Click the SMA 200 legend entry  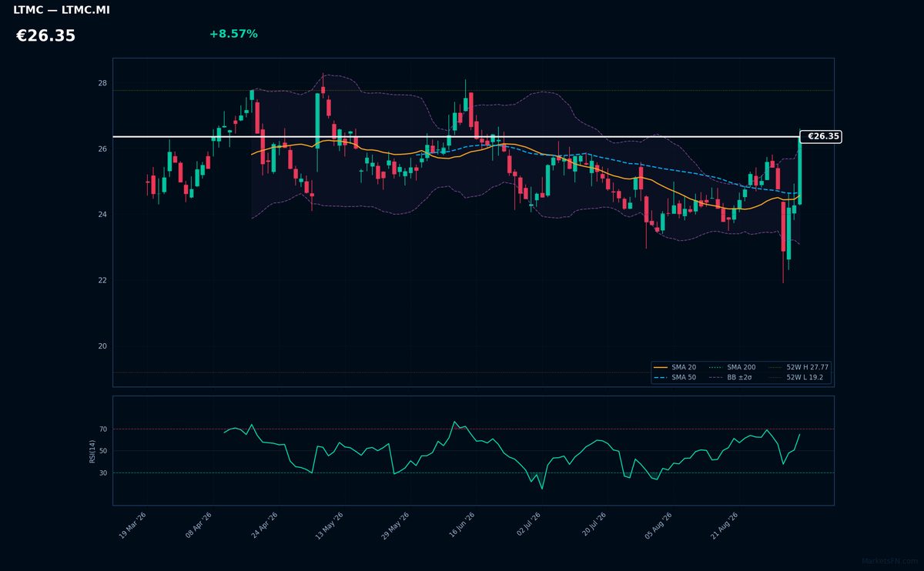coord(732,368)
